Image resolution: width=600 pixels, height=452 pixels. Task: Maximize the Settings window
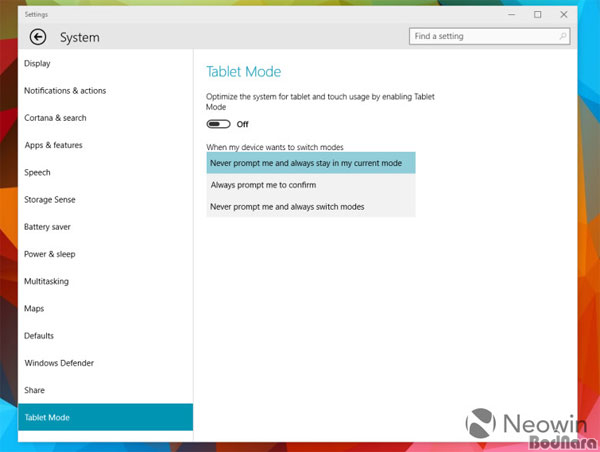point(538,14)
